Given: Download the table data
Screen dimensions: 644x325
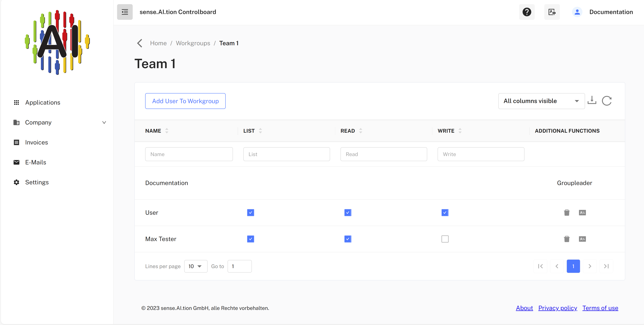Looking at the screenshot, I should pyautogui.click(x=592, y=100).
